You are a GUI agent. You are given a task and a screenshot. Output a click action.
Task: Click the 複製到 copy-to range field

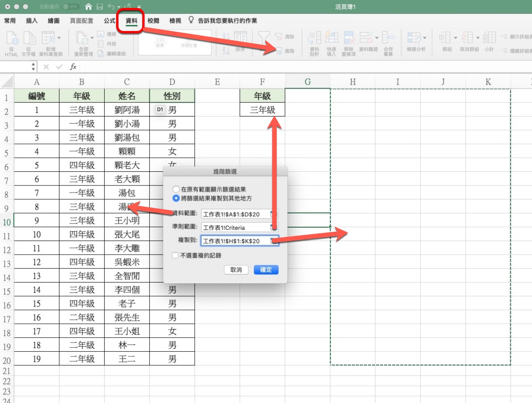240,241
